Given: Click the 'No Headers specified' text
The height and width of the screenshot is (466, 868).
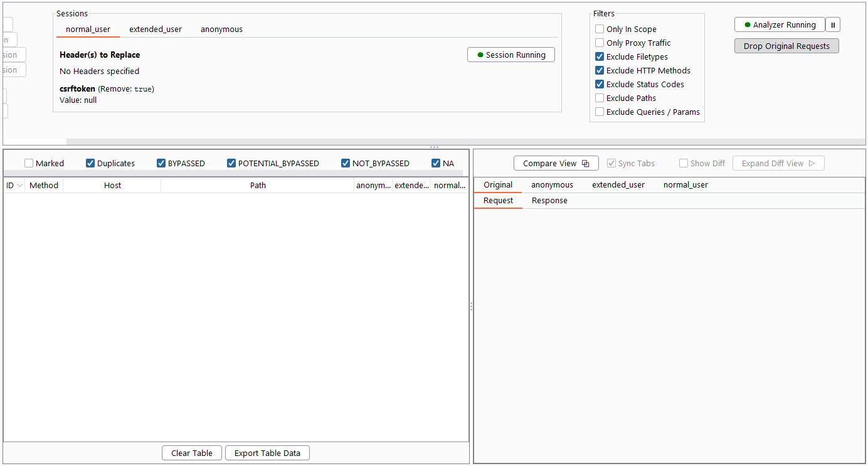Looking at the screenshot, I should (99, 71).
